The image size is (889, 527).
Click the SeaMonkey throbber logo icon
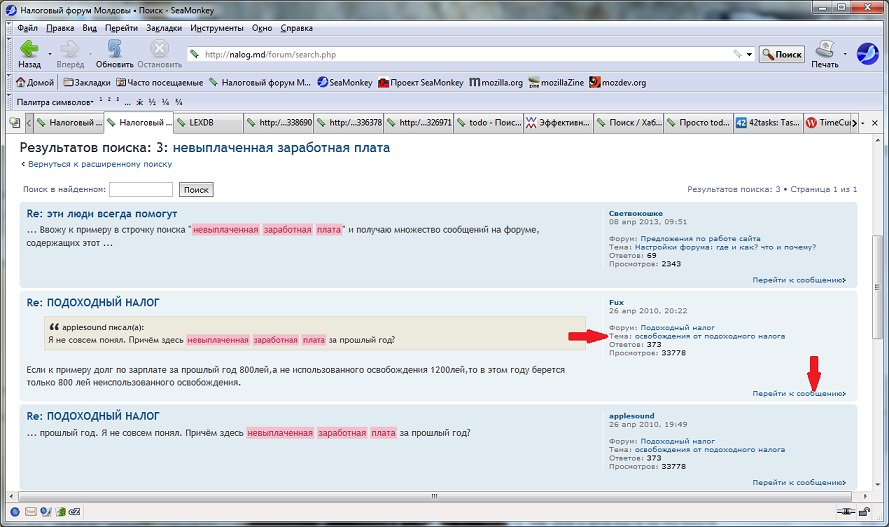(x=867, y=54)
